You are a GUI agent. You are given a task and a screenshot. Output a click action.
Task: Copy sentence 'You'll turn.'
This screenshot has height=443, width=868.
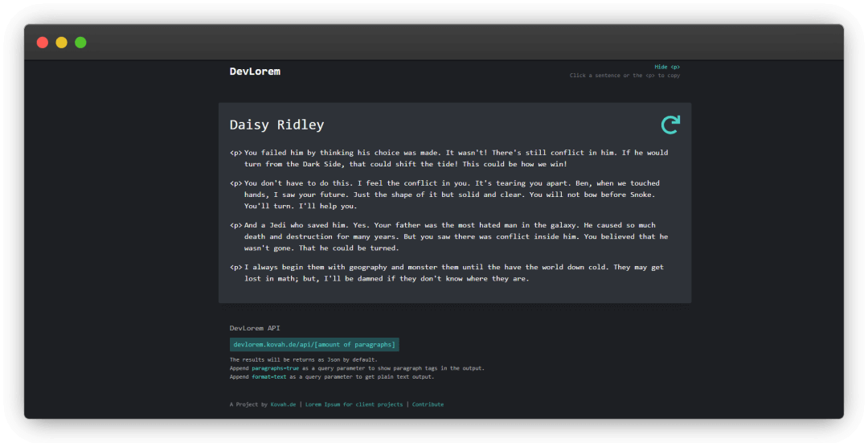[269, 206]
